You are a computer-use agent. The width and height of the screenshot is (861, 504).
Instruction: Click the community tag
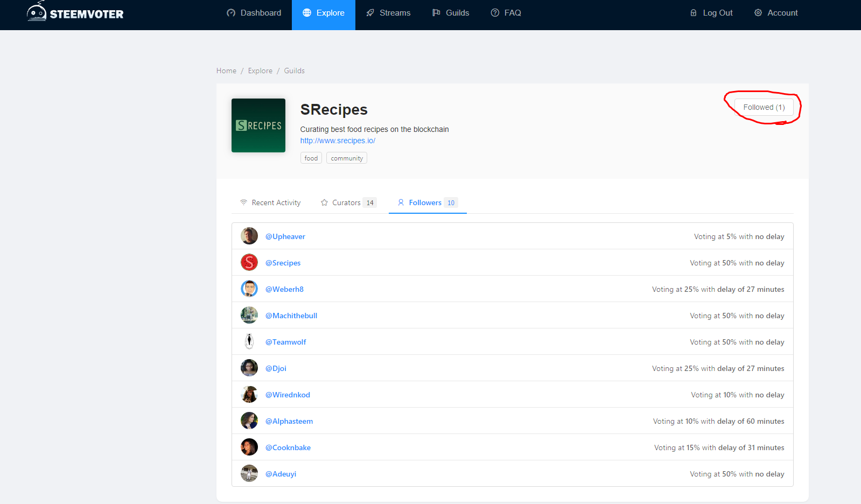pyautogui.click(x=347, y=158)
